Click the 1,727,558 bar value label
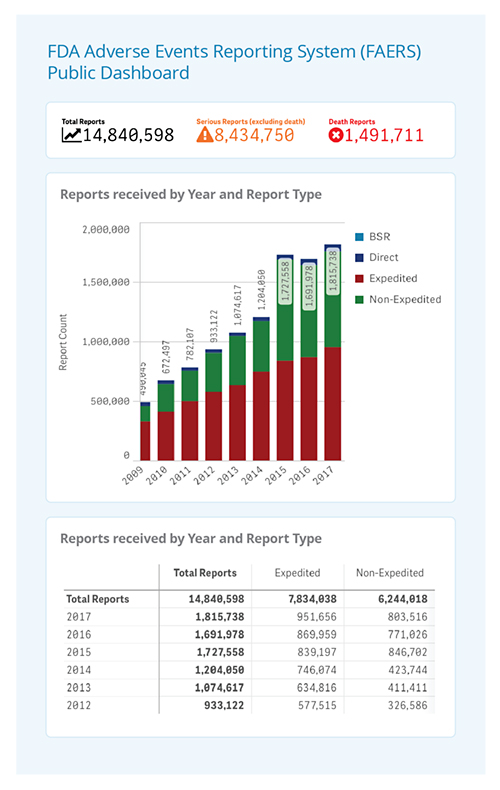This screenshot has width=500, height=790. (x=285, y=282)
